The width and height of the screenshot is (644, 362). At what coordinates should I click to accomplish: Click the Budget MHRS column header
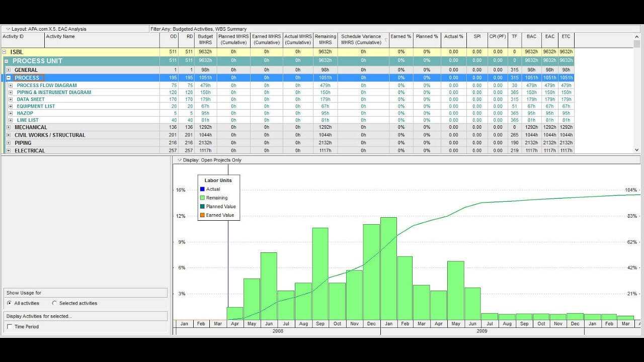point(206,40)
